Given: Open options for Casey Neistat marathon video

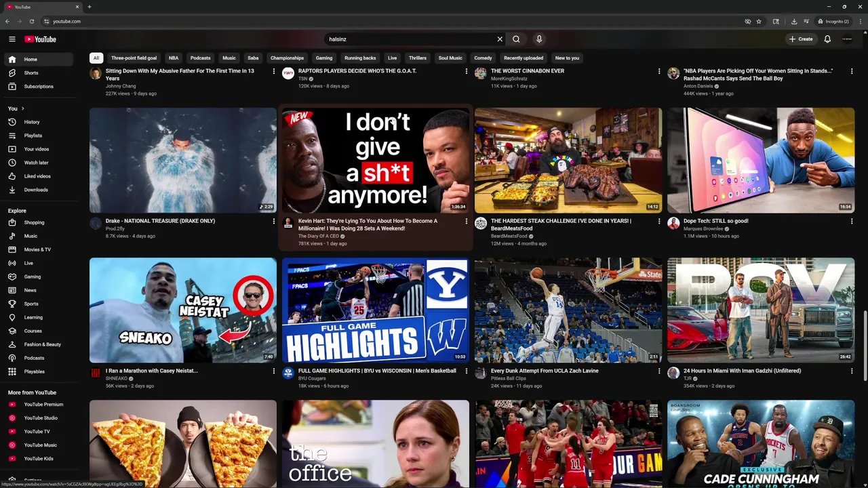Looking at the screenshot, I should click(x=274, y=371).
